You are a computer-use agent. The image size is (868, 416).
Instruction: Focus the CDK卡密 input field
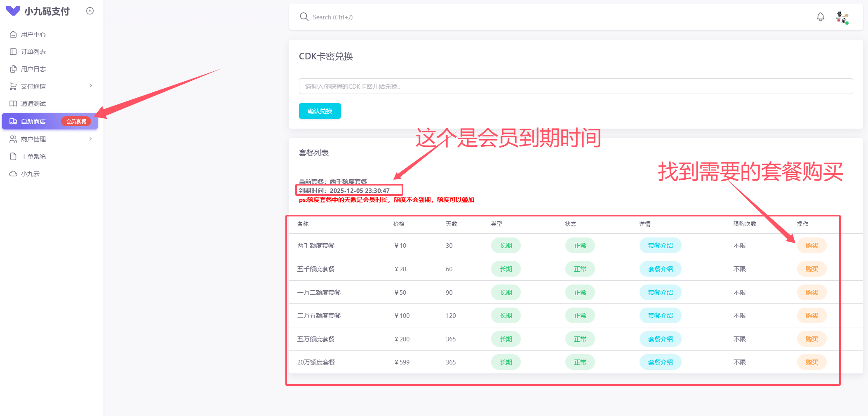tap(576, 87)
